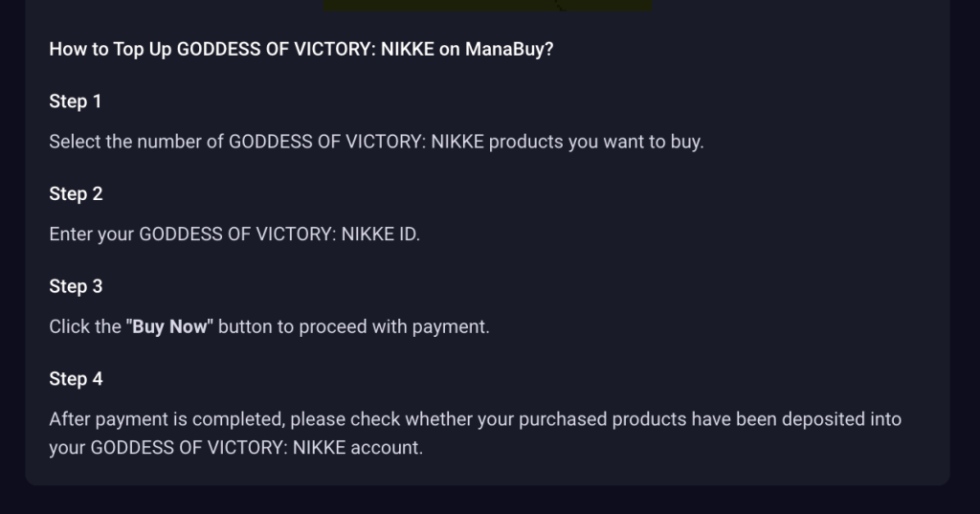
Task: Click the dark green image strip at top
Action: tap(487, 5)
